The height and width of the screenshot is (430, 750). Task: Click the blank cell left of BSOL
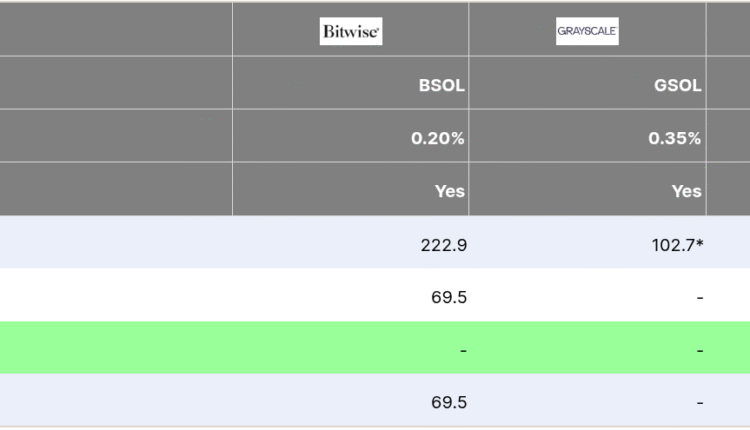(x=116, y=85)
